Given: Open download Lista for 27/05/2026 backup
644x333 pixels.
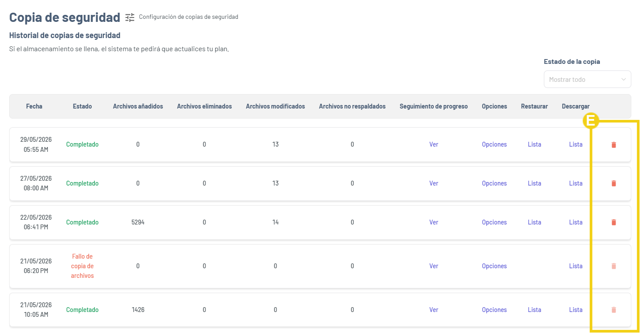Looking at the screenshot, I should click(576, 183).
